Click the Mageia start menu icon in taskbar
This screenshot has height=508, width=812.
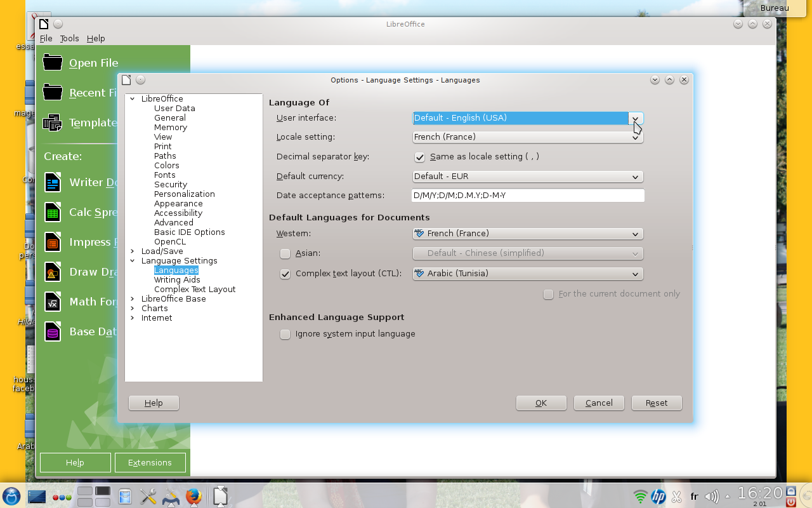pos(11,496)
